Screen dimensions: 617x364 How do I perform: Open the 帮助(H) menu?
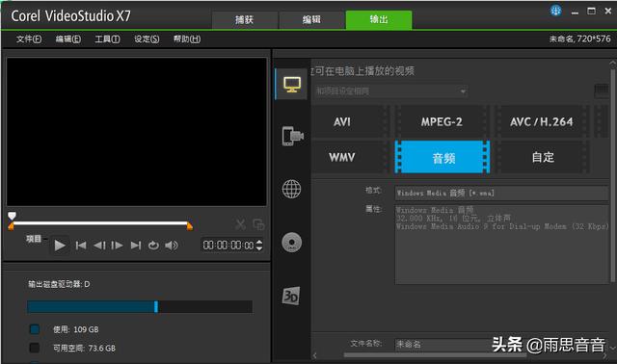pos(187,39)
